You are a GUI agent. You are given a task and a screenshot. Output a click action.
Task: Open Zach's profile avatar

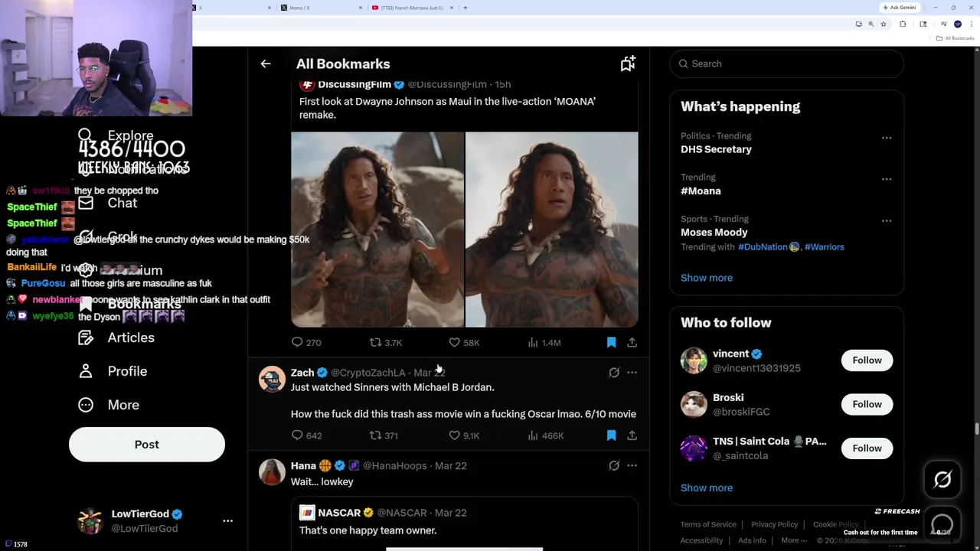272,379
